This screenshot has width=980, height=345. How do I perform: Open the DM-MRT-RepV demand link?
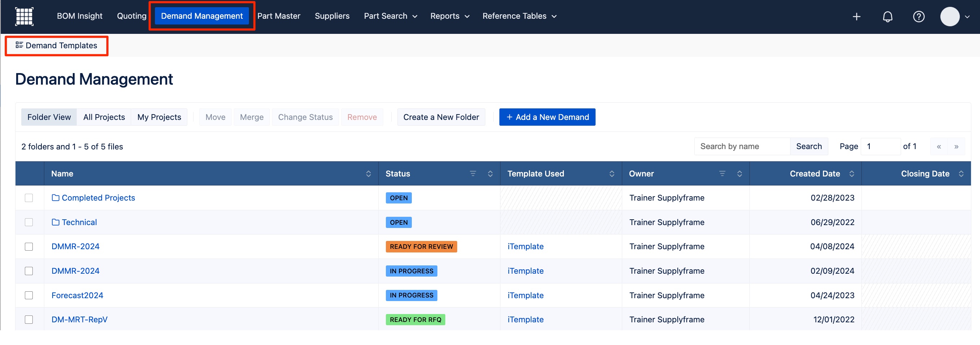[x=79, y=319]
